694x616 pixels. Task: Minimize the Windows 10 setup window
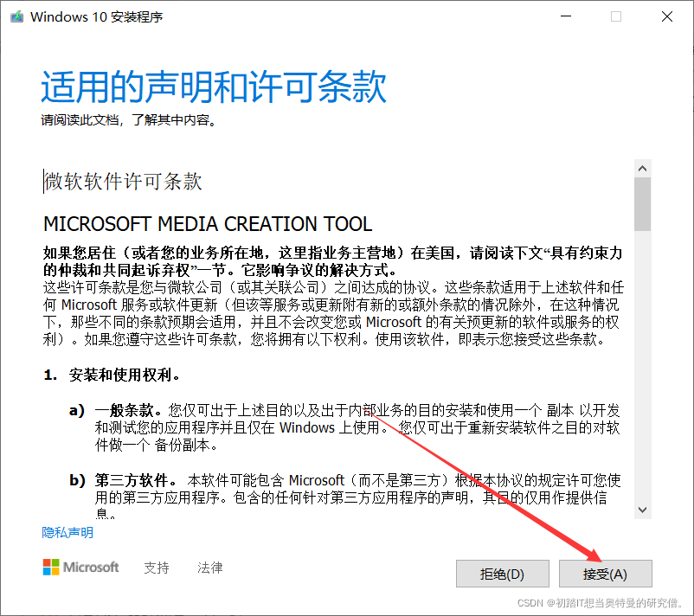[566, 16]
